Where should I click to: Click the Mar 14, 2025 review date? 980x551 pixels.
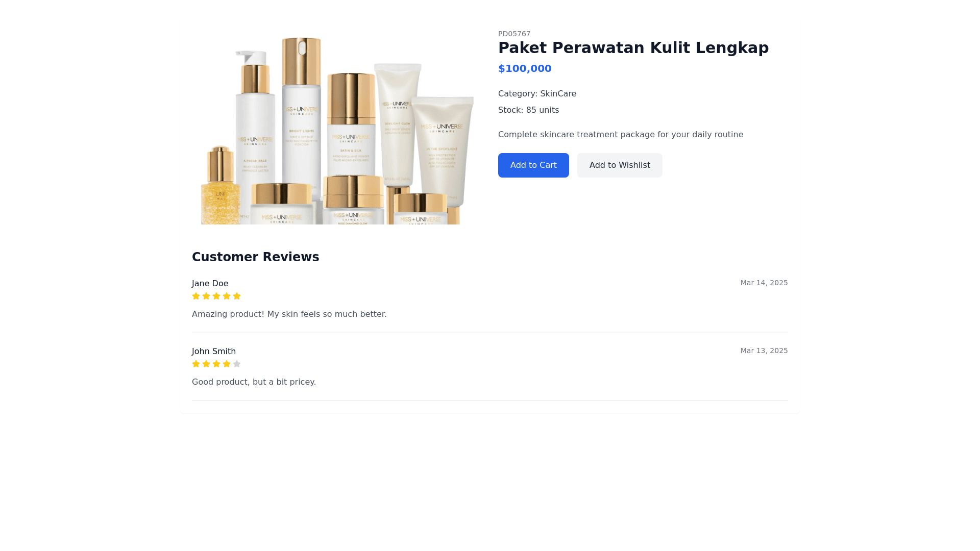pos(764,283)
